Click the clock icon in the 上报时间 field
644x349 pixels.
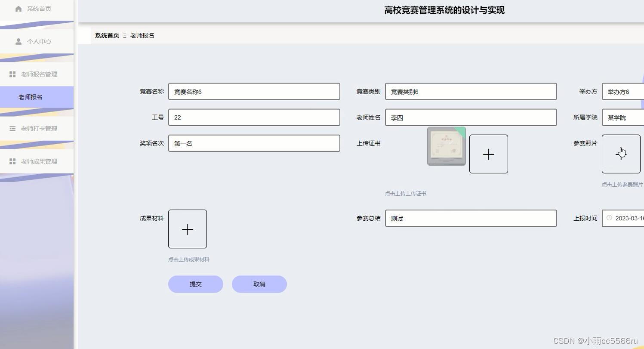(609, 218)
